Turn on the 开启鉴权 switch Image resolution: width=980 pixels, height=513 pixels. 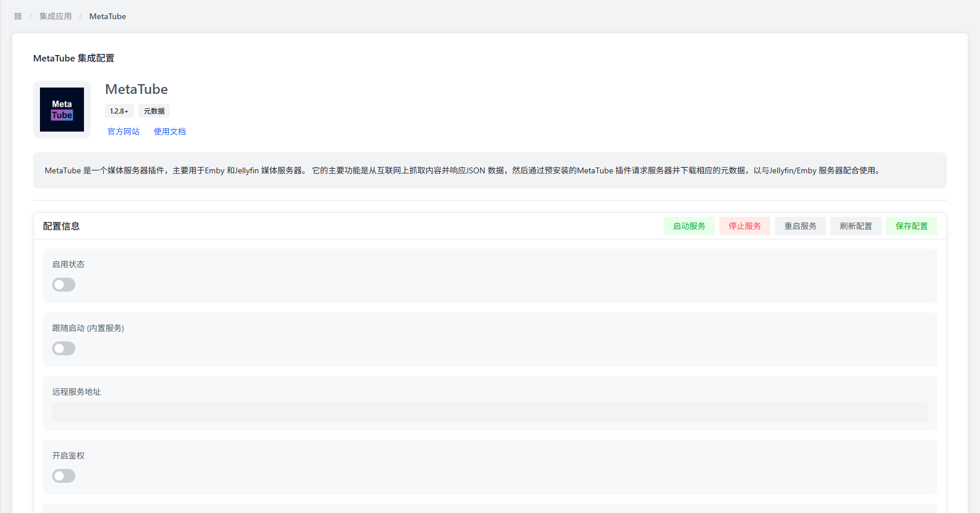coord(64,476)
